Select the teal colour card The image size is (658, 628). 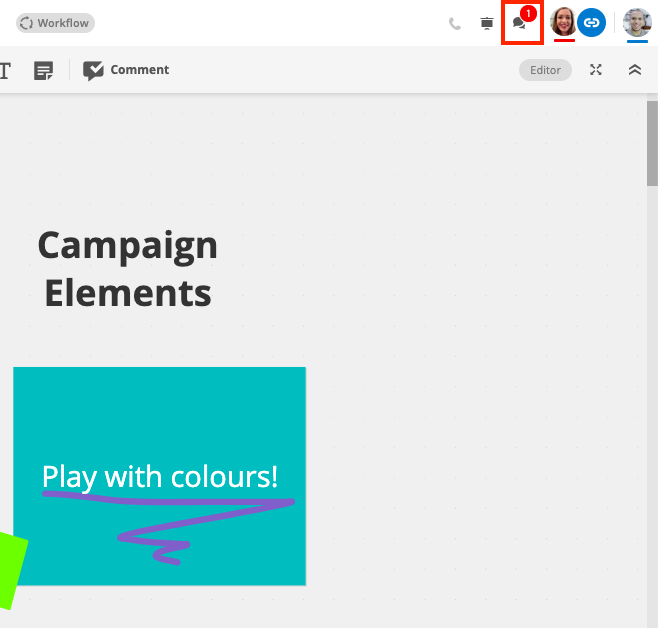(x=159, y=476)
